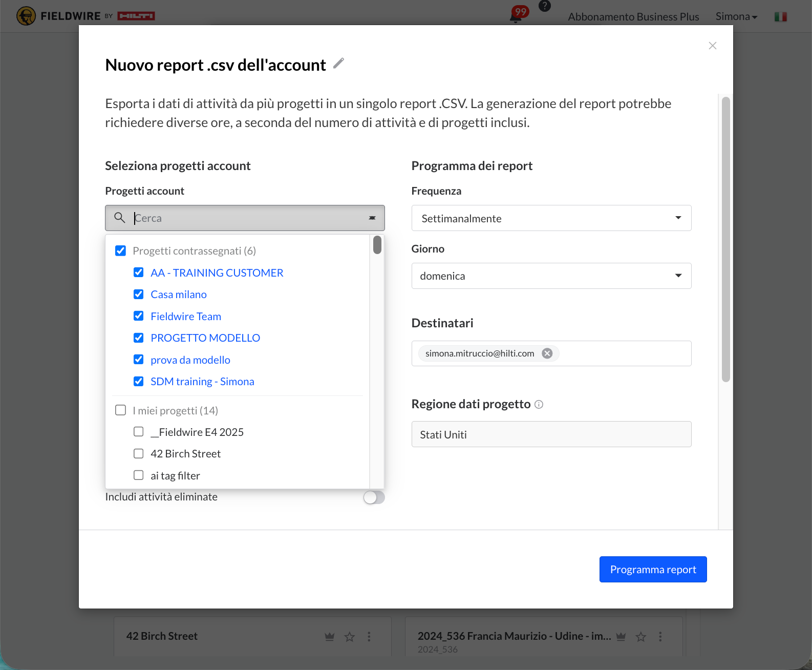The width and height of the screenshot is (812, 670).
Task: Select all of I miei progetti
Action: click(x=121, y=410)
